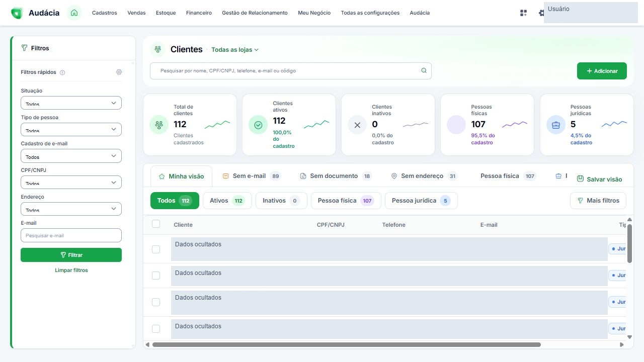This screenshot has width=644, height=362.
Task: Click the info icon beside Filtros rápidos
Action: click(62, 72)
